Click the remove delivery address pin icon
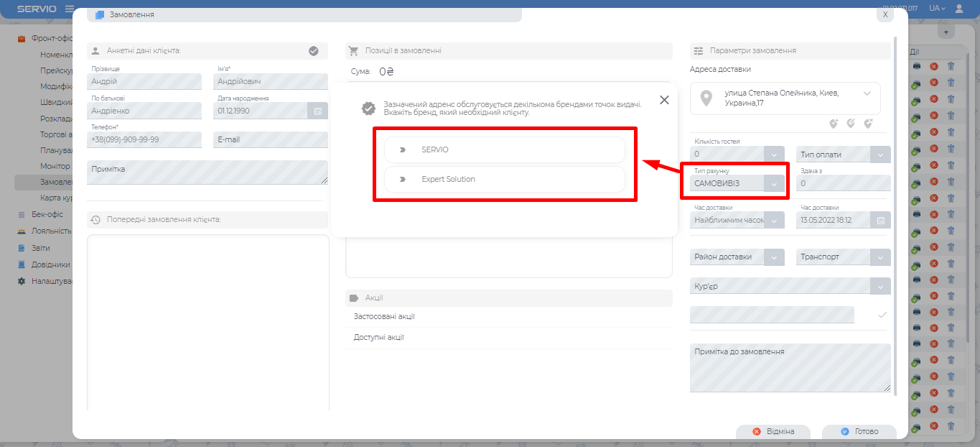Image resolution: width=980 pixels, height=447 pixels. [x=868, y=124]
